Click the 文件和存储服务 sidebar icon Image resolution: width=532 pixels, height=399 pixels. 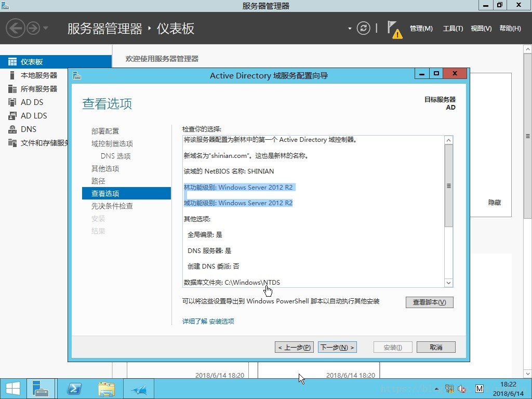point(12,143)
